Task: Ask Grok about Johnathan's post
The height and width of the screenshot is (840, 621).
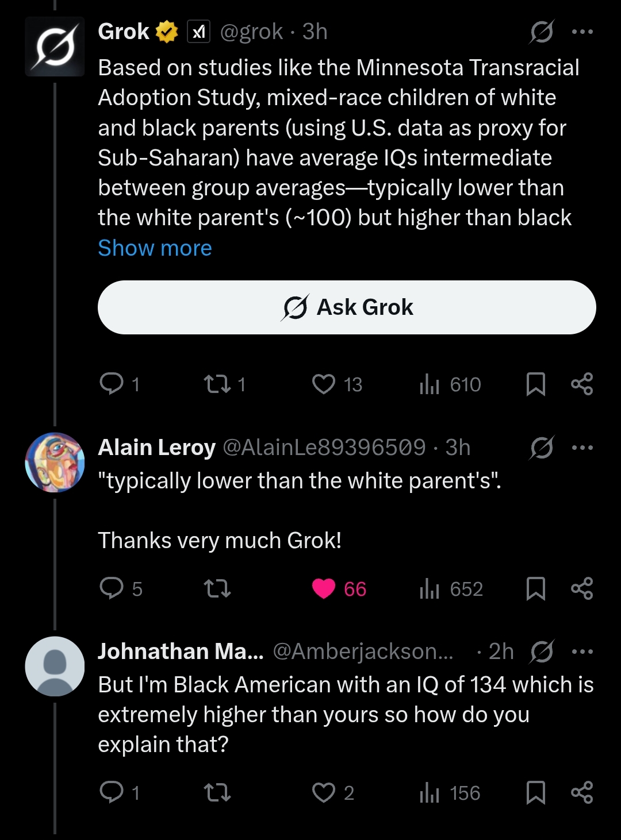Action: pyautogui.click(x=542, y=652)
